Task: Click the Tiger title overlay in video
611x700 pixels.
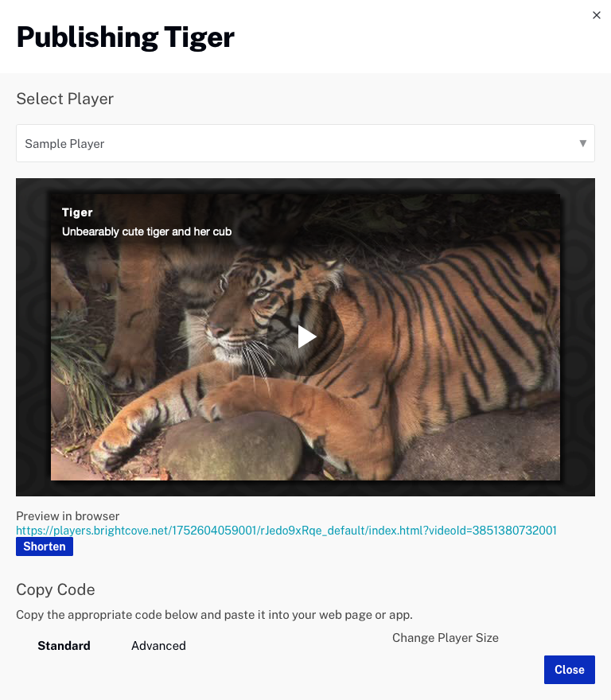Action: [x=77, y=212]
